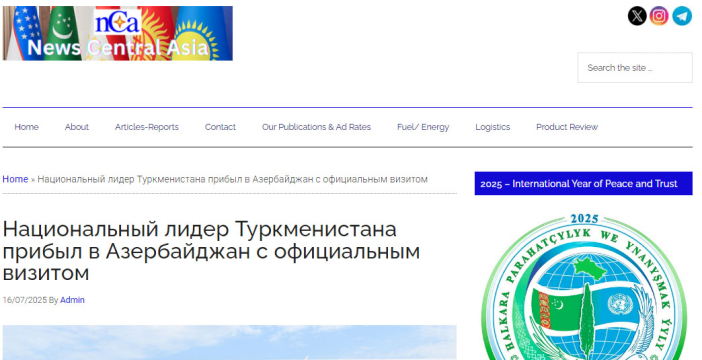702x360 pixels.
Task: Click the article headline about Туркменистана
Action: coord(211,251)
